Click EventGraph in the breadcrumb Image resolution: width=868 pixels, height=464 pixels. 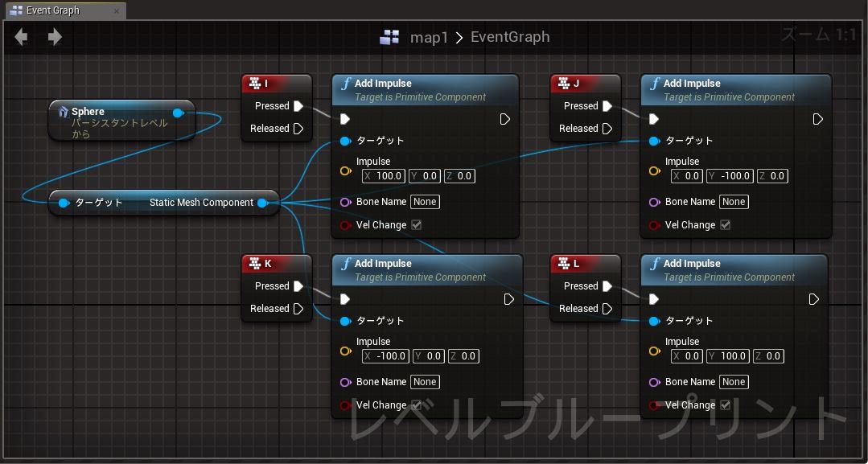[x=510, y=37]
